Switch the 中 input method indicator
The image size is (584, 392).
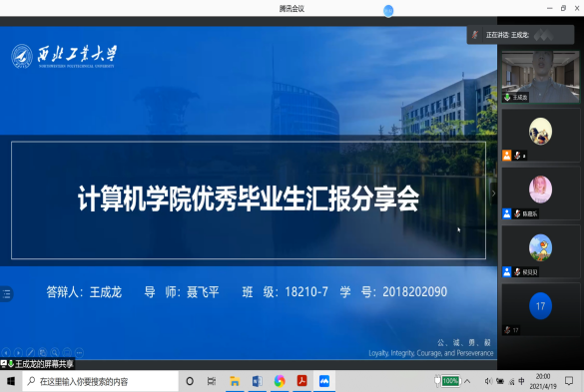tap(521, 381)
